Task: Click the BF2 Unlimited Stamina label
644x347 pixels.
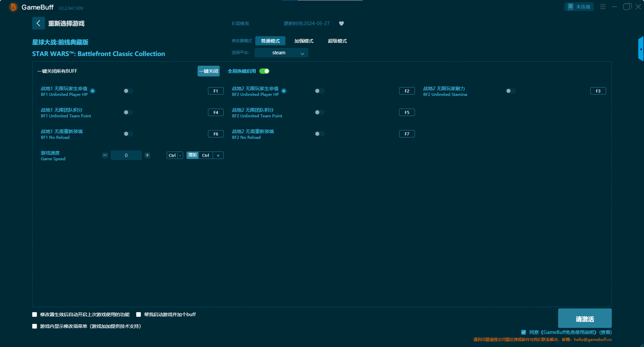Action: point(445,95)
